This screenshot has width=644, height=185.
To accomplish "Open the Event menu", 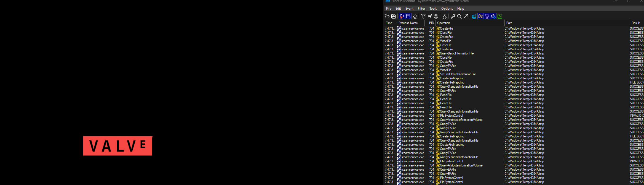I will [409, 9].
